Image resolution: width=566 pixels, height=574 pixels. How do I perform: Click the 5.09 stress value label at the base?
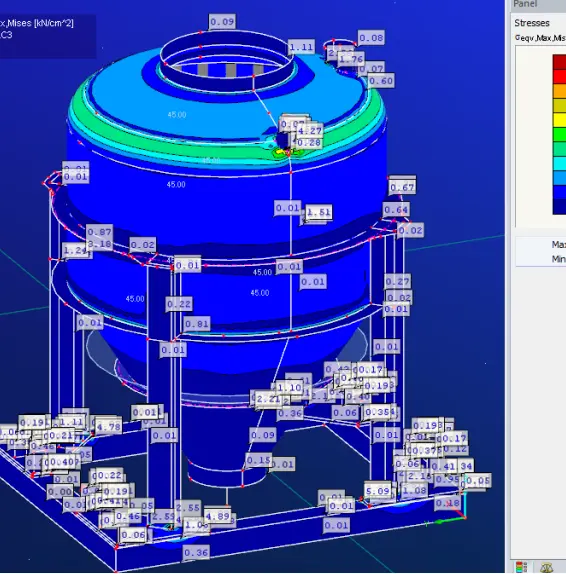tap(378, 491)
